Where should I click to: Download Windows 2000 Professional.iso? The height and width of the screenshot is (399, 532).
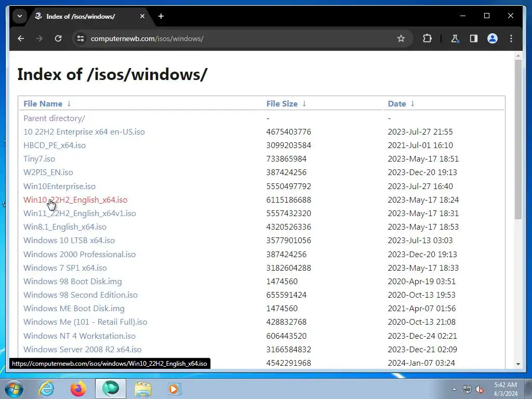pos(79,255)
